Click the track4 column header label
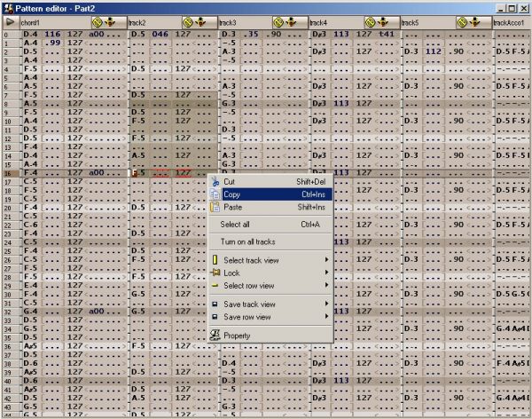Screen dimensions: 532x419 (320, 22)
